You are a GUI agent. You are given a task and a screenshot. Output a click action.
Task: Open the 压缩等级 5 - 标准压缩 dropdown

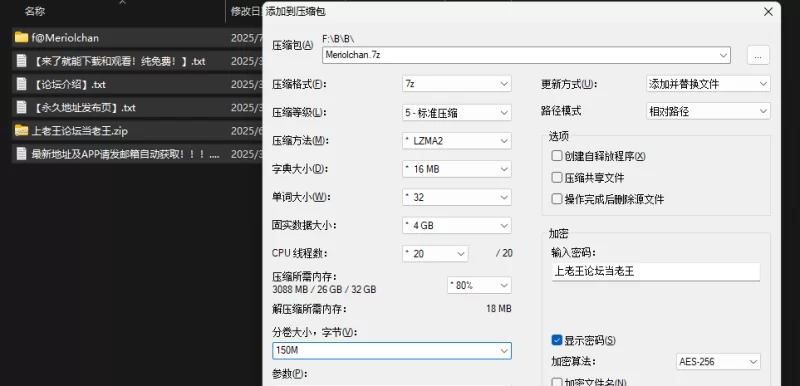pos(457,112)
